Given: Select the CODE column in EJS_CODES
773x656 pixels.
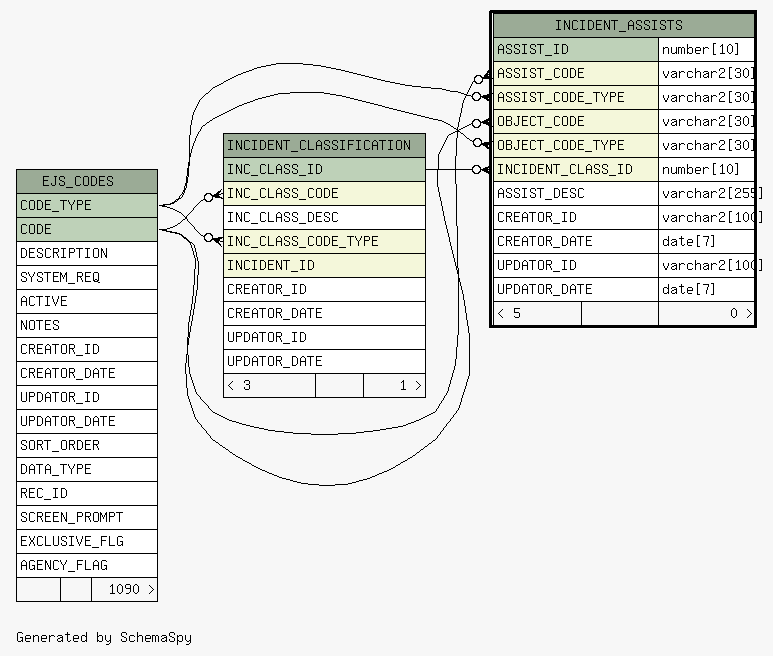Looking at the screenshot, I should tap(87, 229).
